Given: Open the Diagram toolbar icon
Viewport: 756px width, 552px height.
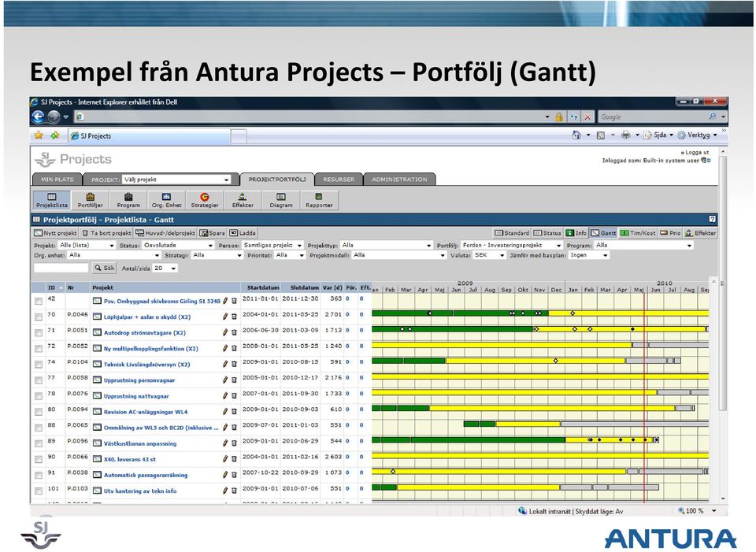Looking at the screenshot, I should click(280, 200).
